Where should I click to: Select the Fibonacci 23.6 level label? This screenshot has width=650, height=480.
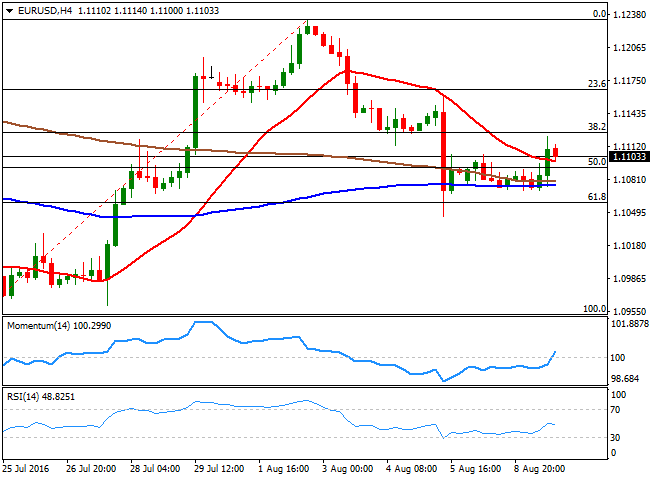597,84
